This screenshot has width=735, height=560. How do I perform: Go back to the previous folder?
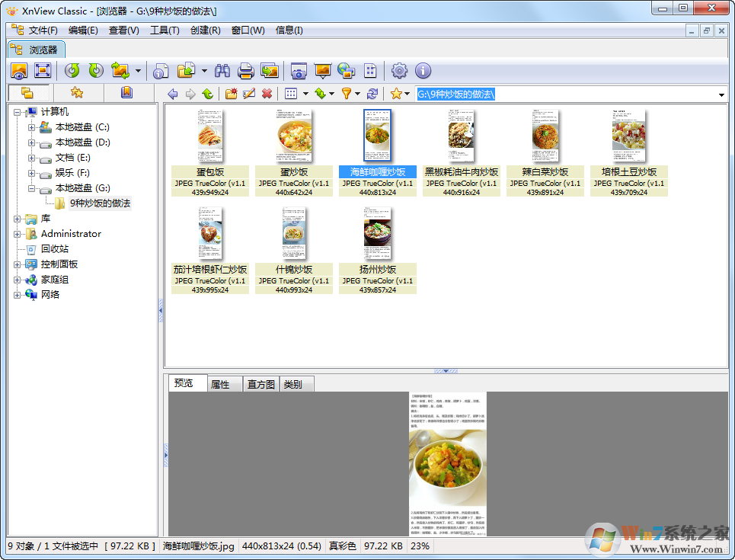click(174, 93)
